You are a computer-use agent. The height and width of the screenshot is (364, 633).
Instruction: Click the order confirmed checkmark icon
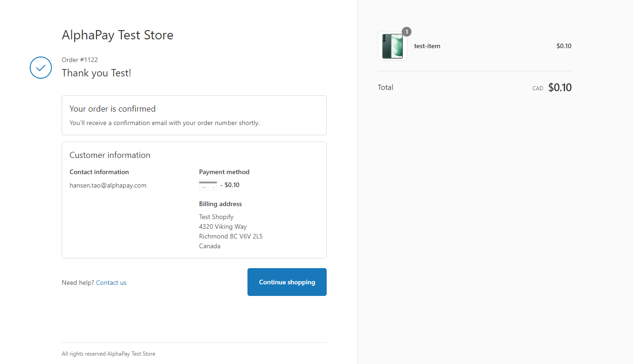click(x=41, y=68)
